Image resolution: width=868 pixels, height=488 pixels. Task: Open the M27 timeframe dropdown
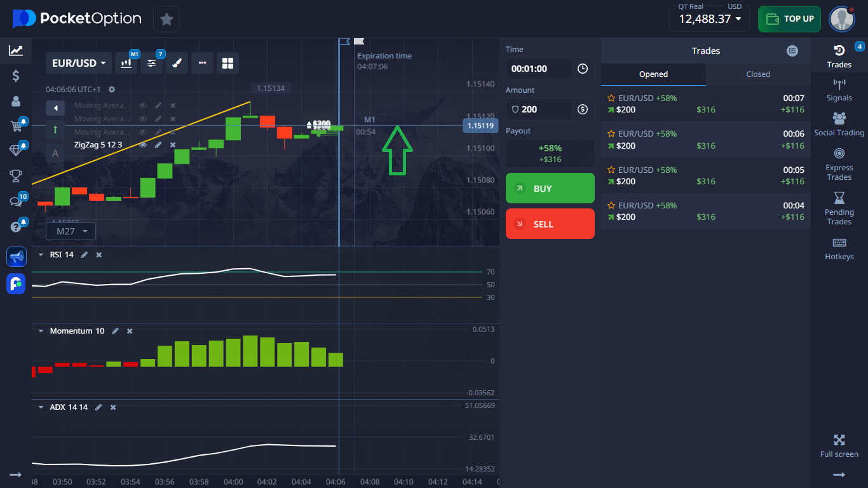70,231
